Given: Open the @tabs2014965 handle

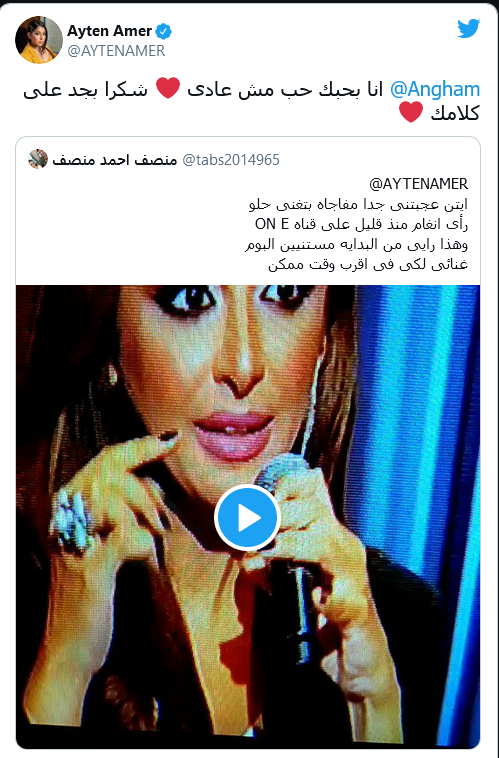Looking at the screenshot, I should pos(231,160).
